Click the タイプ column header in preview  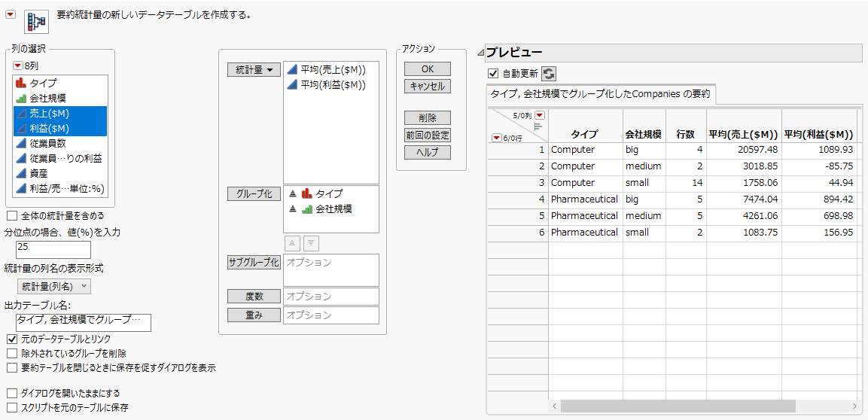coord(585,135)
